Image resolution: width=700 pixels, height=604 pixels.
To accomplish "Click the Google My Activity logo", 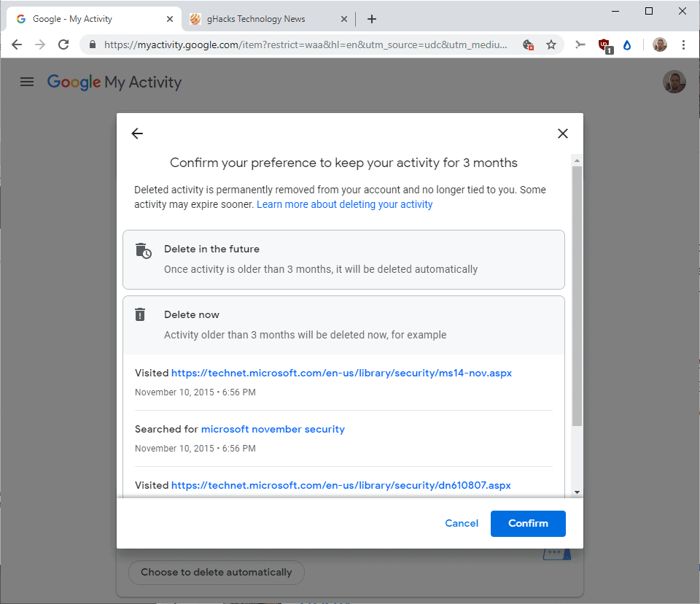I will (x=114, y=82).
